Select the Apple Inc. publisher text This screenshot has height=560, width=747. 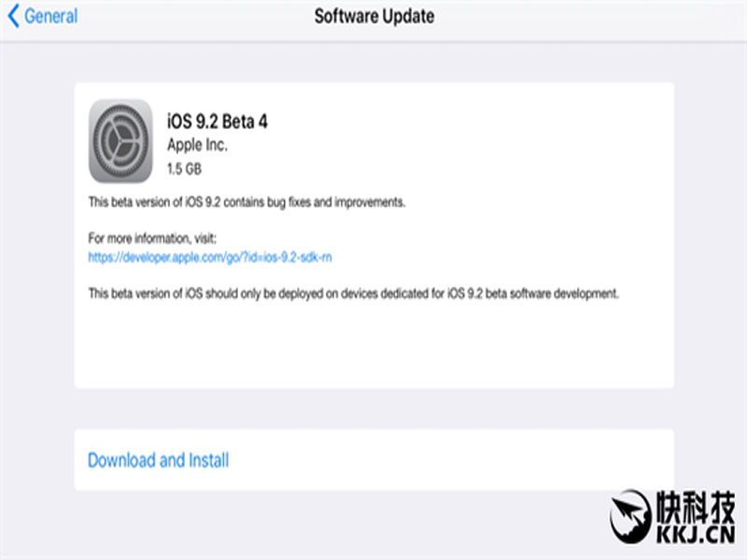click(x=197, y=146)
